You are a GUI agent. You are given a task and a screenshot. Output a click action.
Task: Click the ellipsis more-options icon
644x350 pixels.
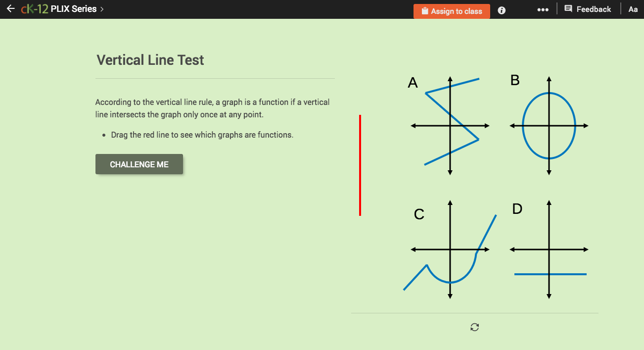pyautogui.click(x=543, y=10)
